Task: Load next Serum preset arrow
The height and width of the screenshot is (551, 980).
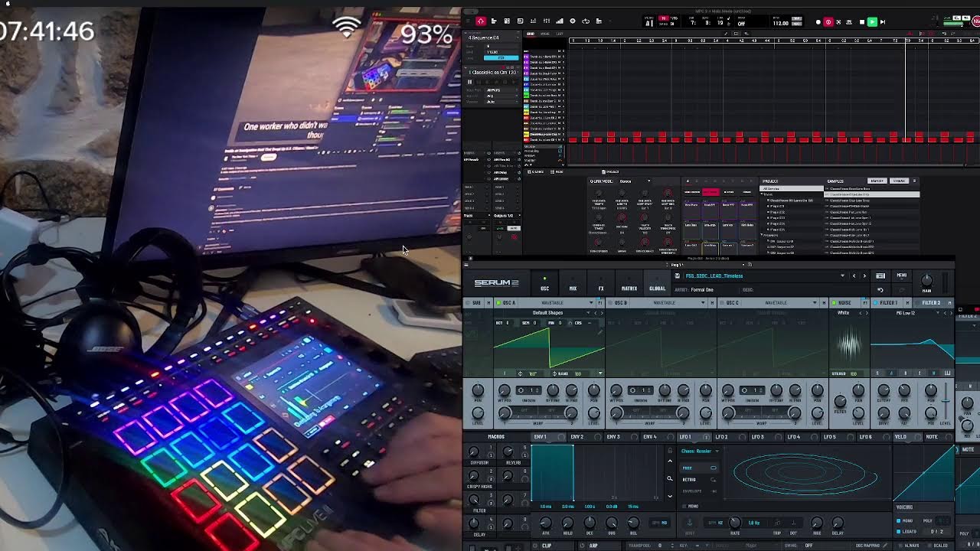Action: coord(864,276)
